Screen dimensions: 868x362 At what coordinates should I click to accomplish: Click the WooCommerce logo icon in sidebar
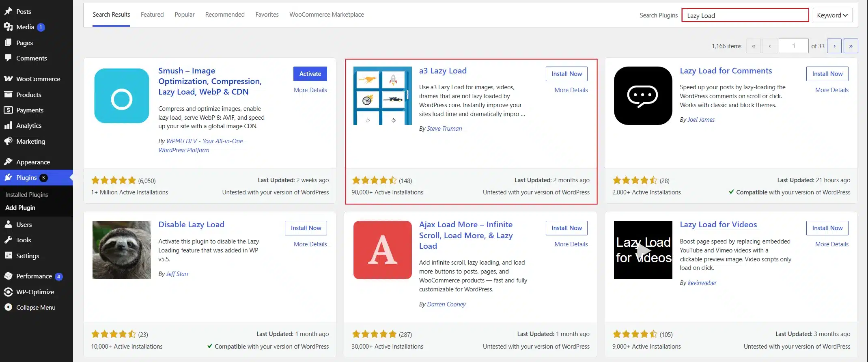(x=8, y=79)
